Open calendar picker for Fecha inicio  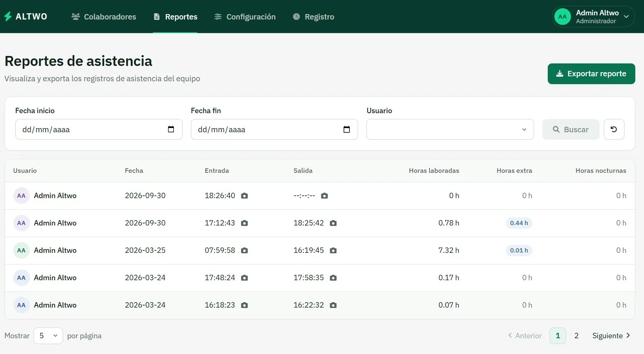171,129
